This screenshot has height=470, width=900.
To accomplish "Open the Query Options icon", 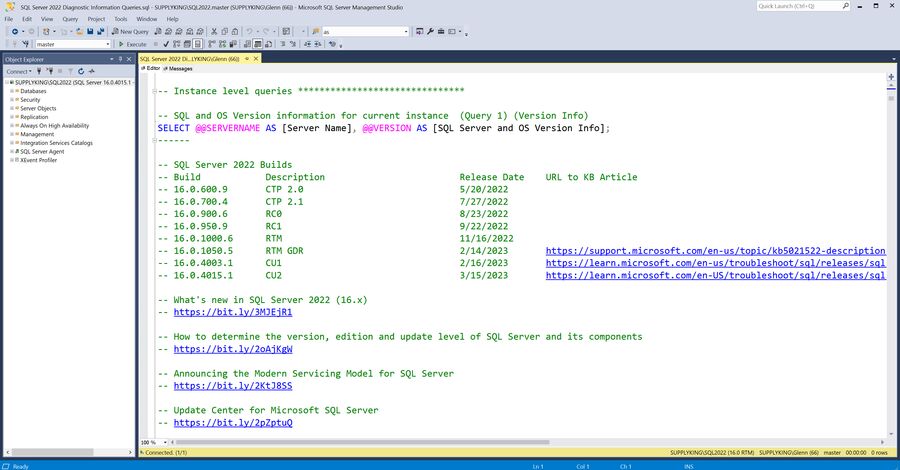I will pos(187,44).
